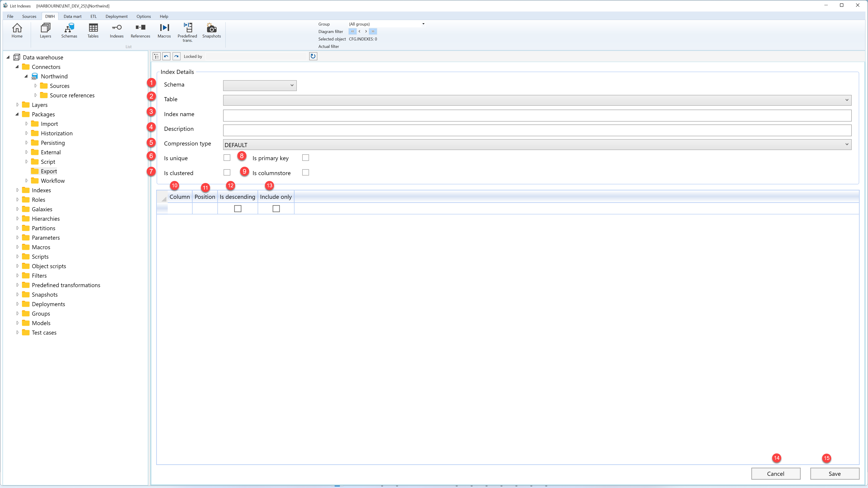Viewport: 868px width, 488px height.
Task: Open the Schemas list icon
Action: [x=69, y=31]
